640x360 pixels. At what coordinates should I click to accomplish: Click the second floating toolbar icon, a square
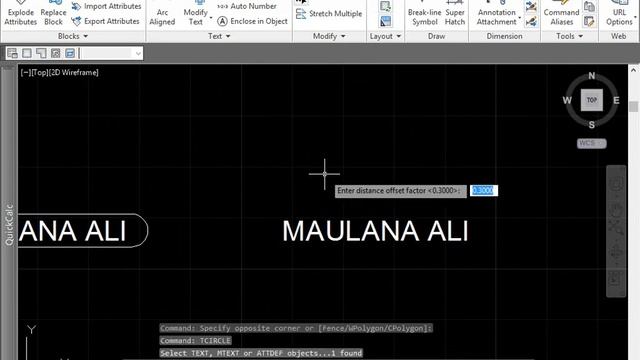(x=27, y=53)
